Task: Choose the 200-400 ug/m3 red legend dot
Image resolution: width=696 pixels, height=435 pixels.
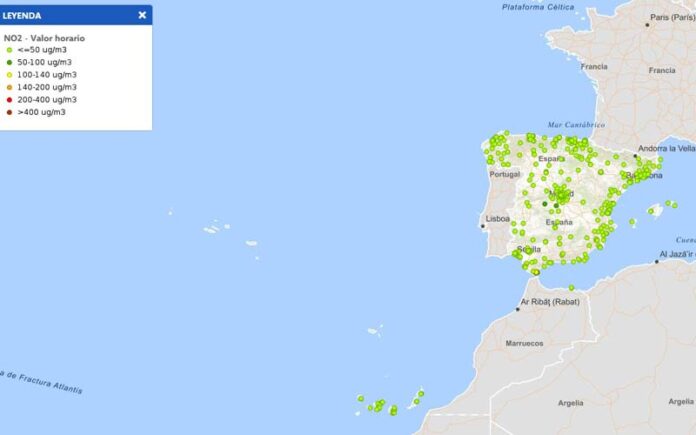Action: pos(9,100)
